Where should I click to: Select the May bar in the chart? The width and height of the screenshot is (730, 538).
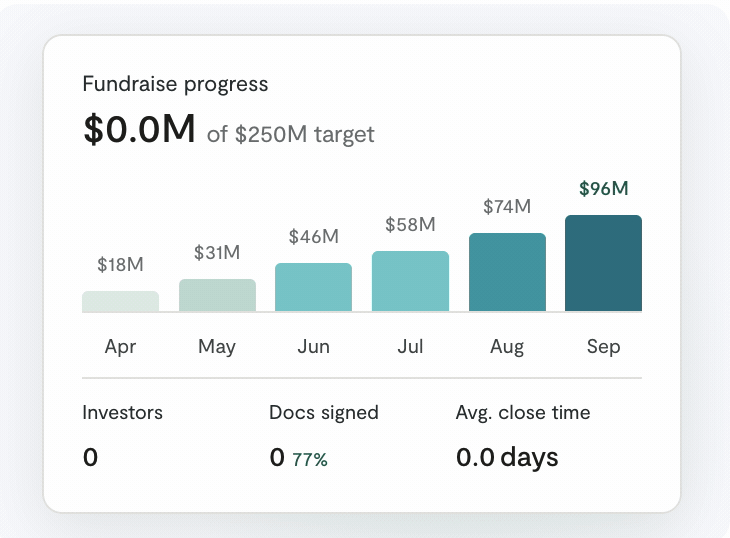coord(217,295)
